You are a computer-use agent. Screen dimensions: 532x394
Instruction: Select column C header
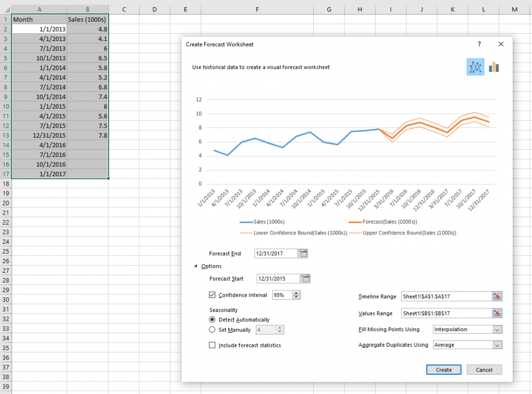pos(124,9)
